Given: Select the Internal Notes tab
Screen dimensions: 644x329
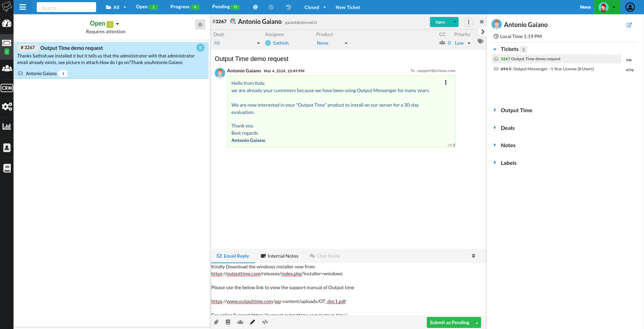Looking at the screenshot, I should [x=279, y=256].
